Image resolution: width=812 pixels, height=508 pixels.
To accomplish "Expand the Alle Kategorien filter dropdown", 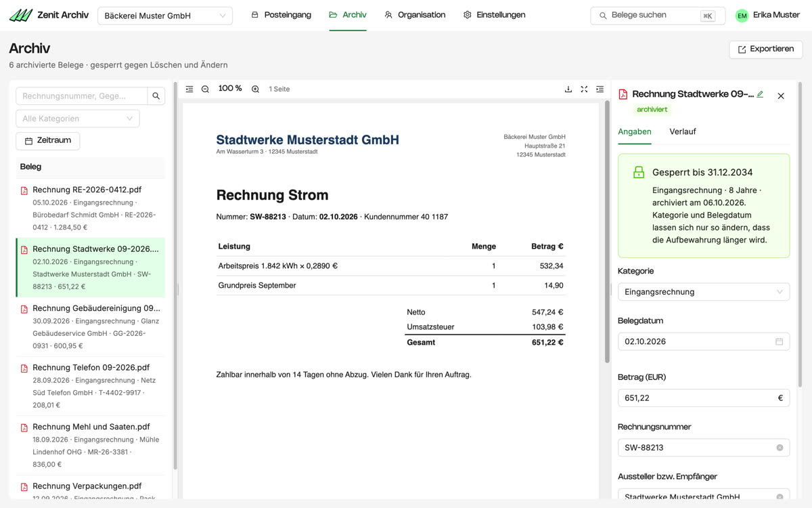I will [x=78, y=119].
